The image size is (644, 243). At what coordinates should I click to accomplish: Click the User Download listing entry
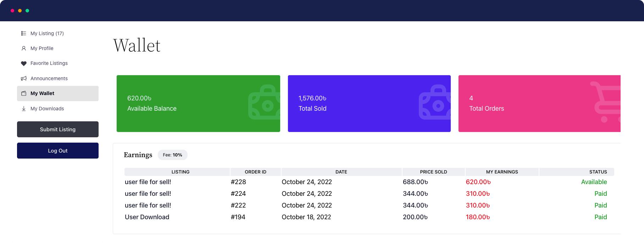(147, 217)
